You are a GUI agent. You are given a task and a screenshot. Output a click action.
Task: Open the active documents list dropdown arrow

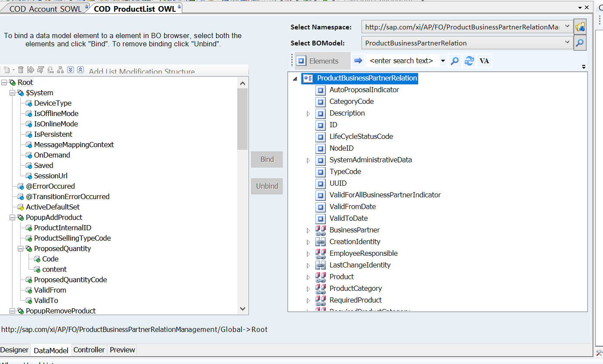coord(580,8)
